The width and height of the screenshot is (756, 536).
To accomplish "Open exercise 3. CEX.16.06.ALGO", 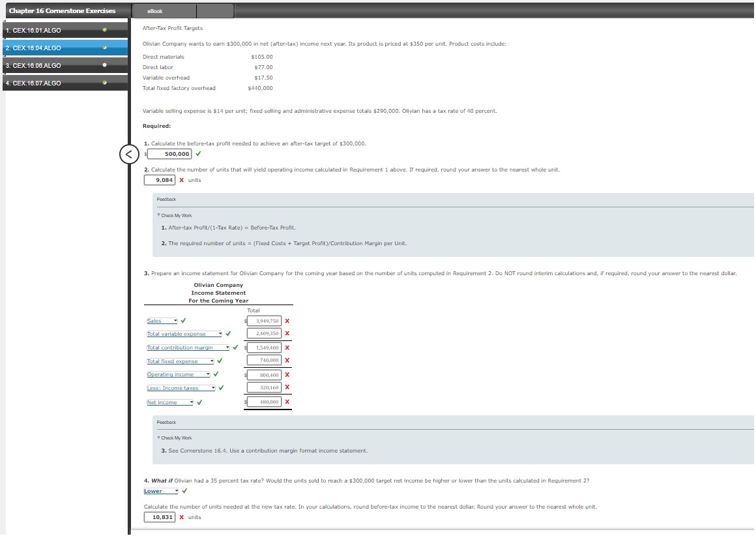I will tap(65, 65).
